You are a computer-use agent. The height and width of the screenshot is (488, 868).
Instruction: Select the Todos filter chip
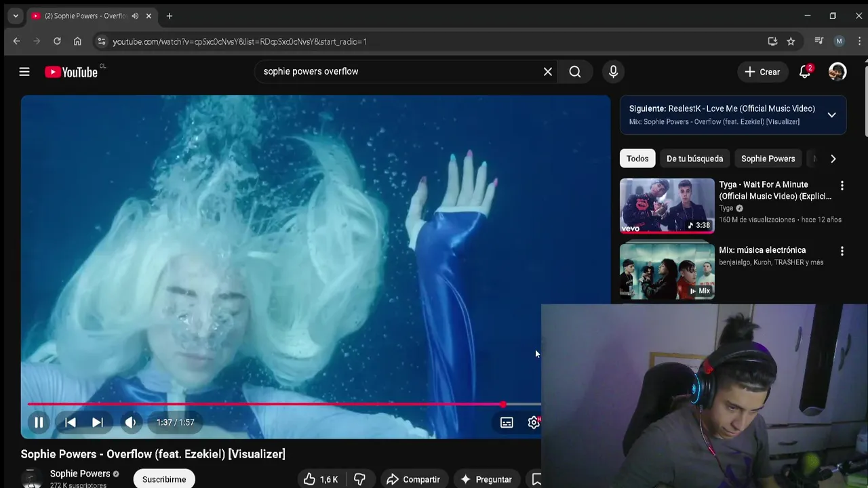click(x=637, y=159)
